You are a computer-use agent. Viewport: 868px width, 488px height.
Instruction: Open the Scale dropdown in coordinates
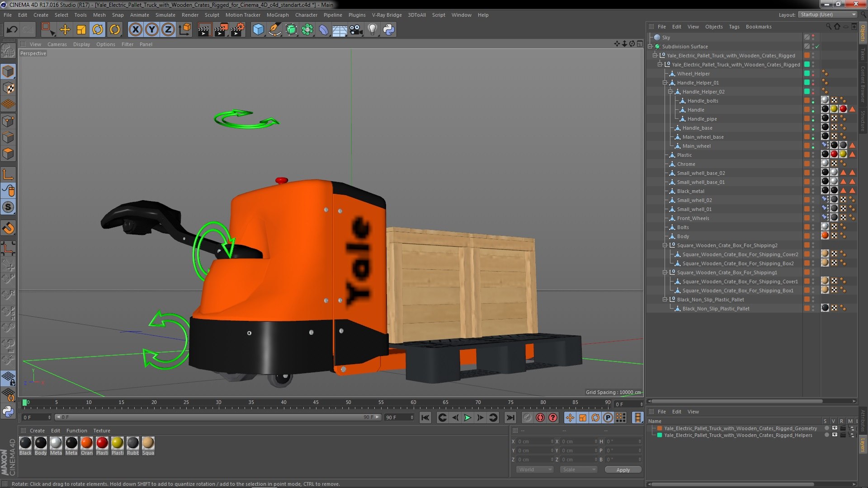click(x=578, y=470)
